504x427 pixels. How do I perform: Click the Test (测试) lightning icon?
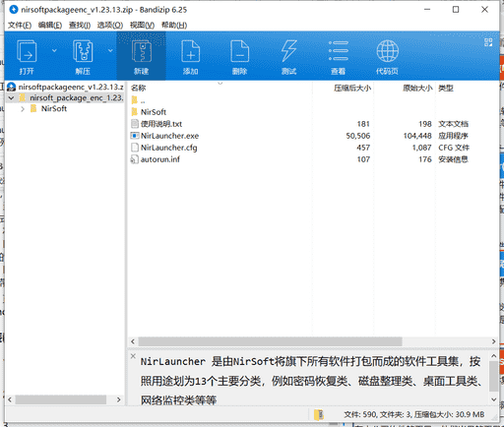[x=288, y=51]
